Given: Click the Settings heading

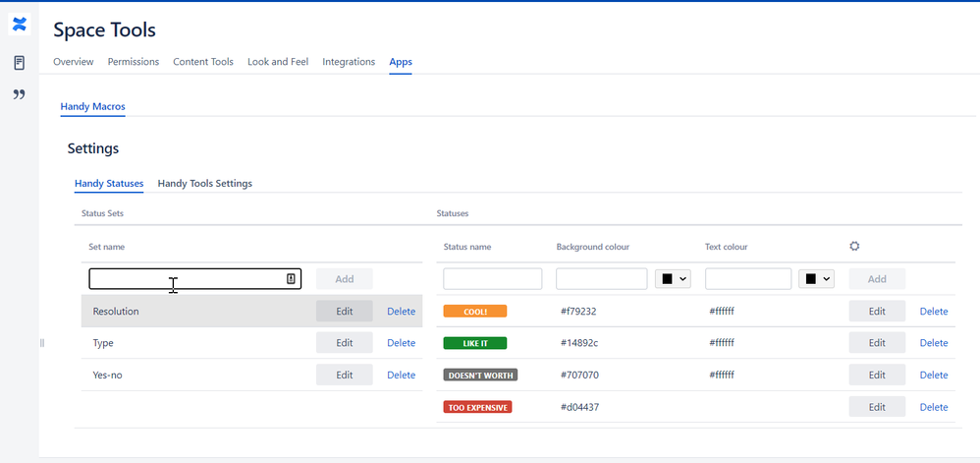Looking at the screenshot, I should coord(93,148).
